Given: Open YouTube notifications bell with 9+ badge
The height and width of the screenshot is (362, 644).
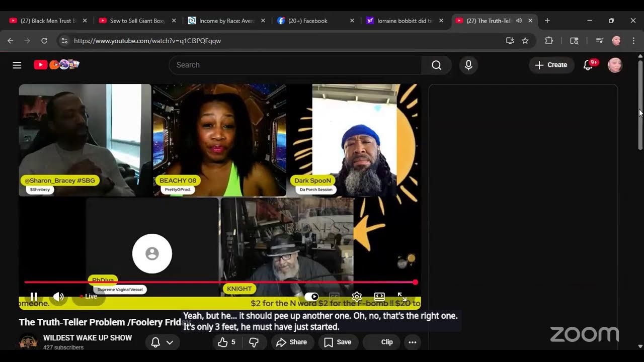Looking at the screenshot, I should (x=588, y=65).
